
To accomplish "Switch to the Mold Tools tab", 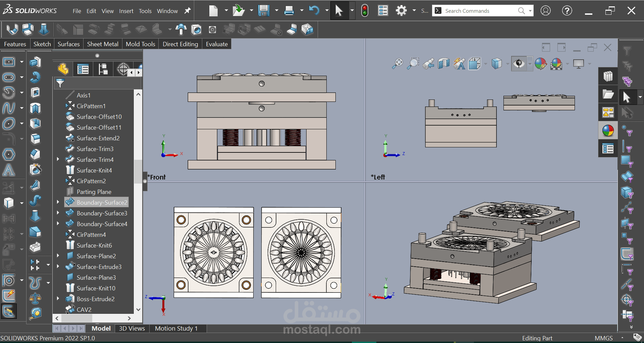I will (x=141, y=44).
